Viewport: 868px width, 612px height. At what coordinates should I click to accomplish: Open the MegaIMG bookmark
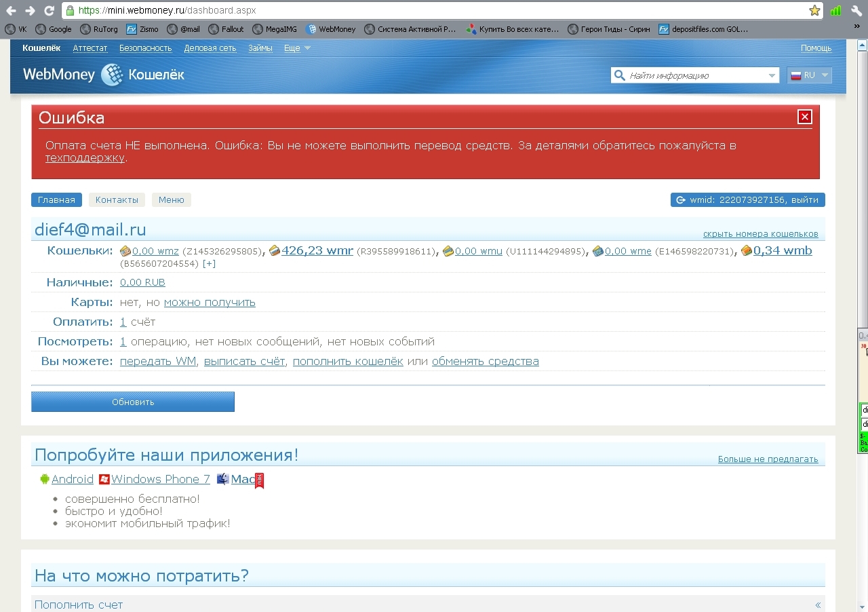point(275,29)
